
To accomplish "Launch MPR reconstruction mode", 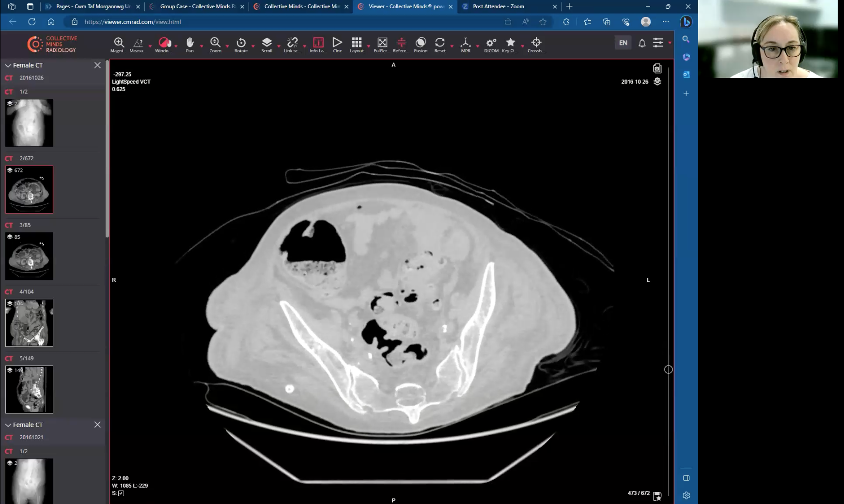I will 466,45.
